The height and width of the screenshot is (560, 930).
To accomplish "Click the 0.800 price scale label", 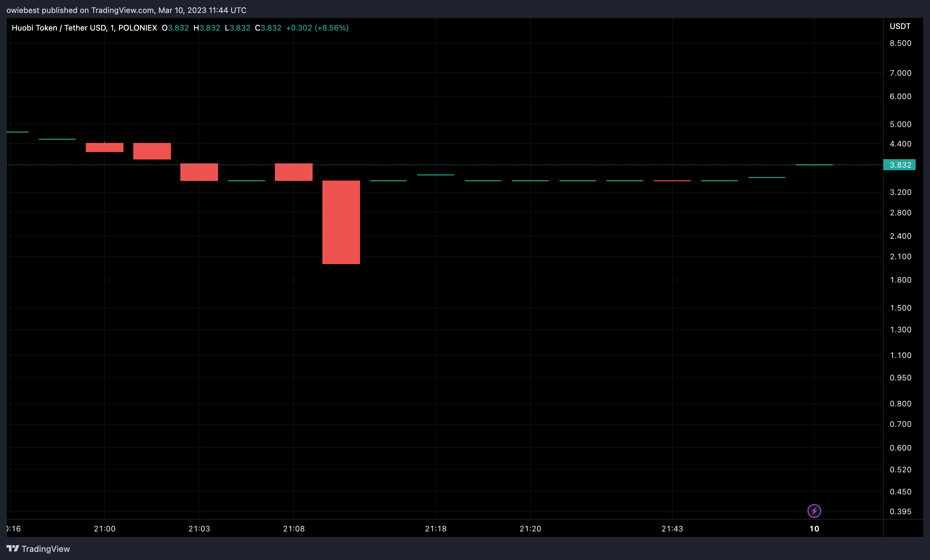I will pos(900,404).
